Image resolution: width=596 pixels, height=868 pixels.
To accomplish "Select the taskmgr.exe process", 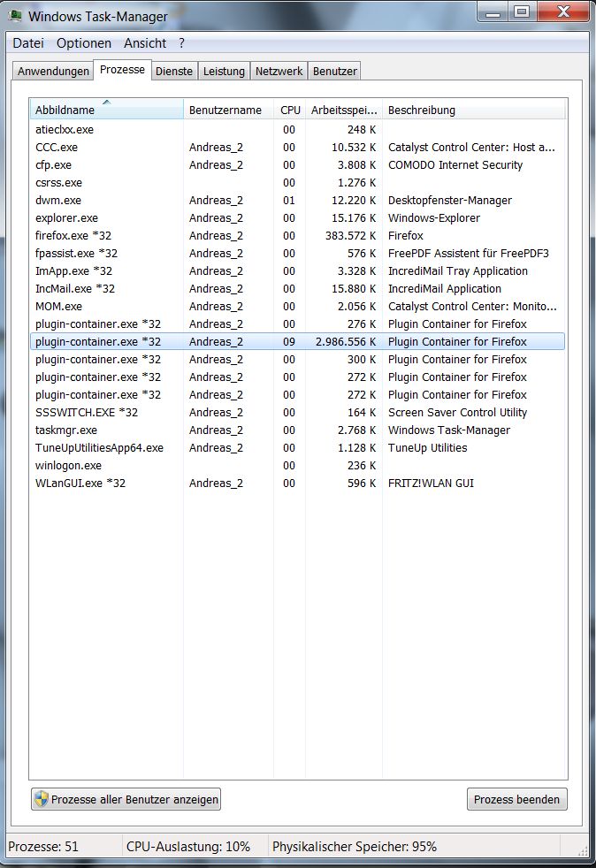I will click(298, 430).
